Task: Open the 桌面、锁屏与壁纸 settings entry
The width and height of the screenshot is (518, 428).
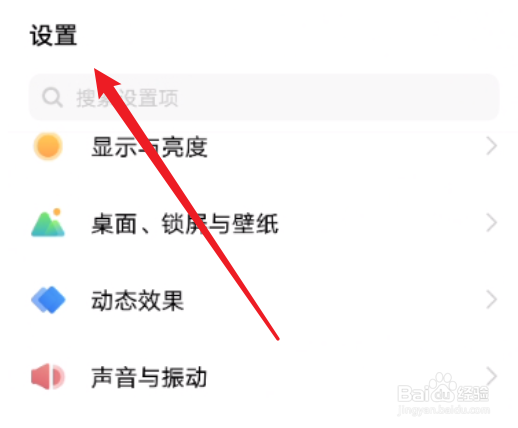Action: click(x=259, y=223)
